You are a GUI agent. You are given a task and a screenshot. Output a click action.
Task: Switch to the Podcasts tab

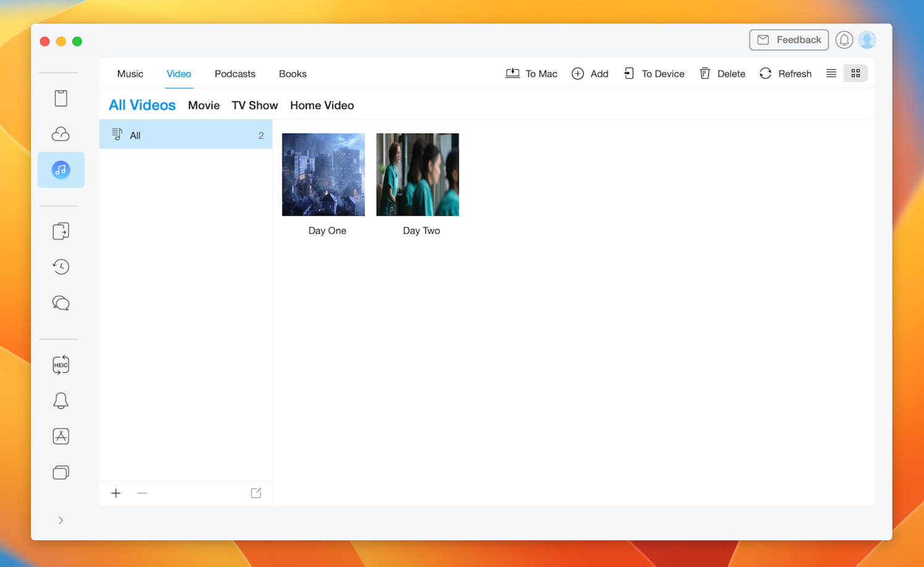pyautogui.click(x=234, y=74)
